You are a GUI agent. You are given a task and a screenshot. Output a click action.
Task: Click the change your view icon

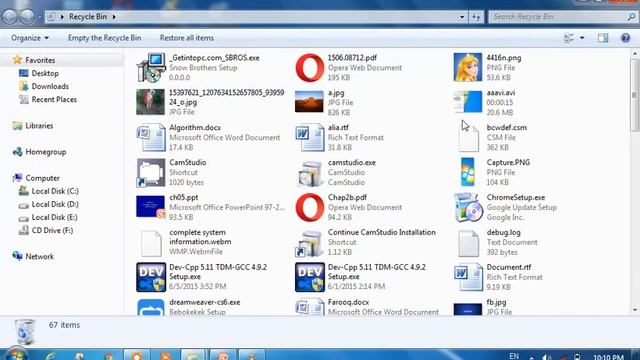click(569, 38)
